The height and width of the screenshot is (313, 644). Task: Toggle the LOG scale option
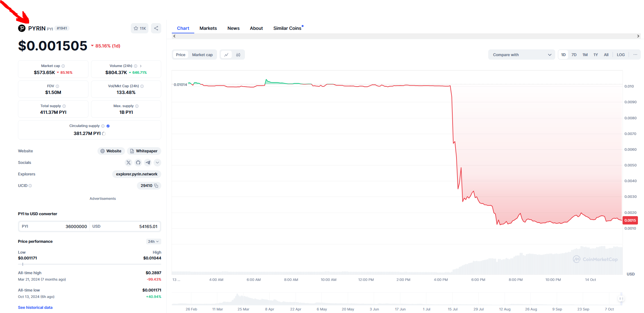click(621, 55)
